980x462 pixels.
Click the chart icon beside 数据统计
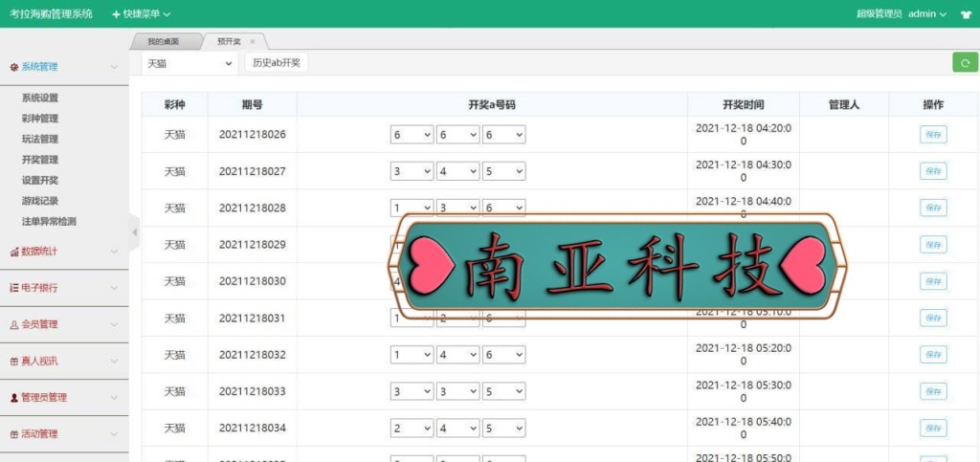tap(13, 252)
